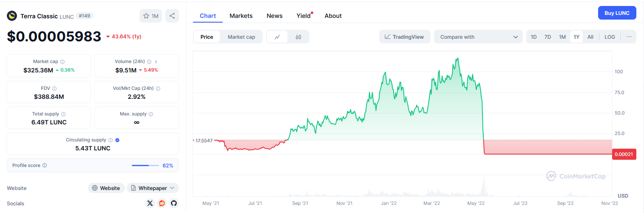The height and width of the screenshot is (213, 644).
Task: Set chart range to 7D
Action: pyautogui.click(x=548, y=37)
